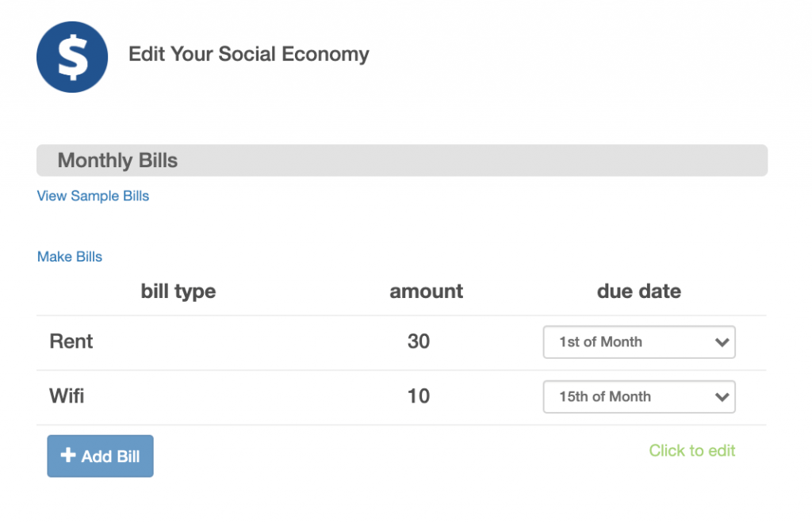812x523 pixels.
Task: Open the View Sample Bills link
Action: pyautogui.click(x=93, y=196)
